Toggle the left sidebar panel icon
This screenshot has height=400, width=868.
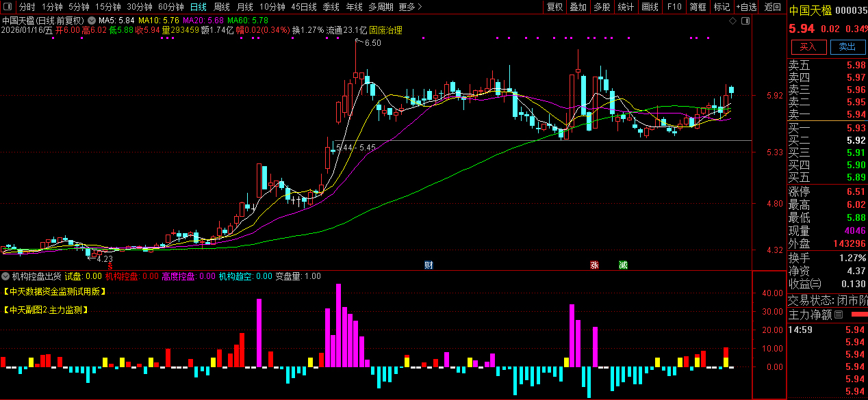pos(8,7)
